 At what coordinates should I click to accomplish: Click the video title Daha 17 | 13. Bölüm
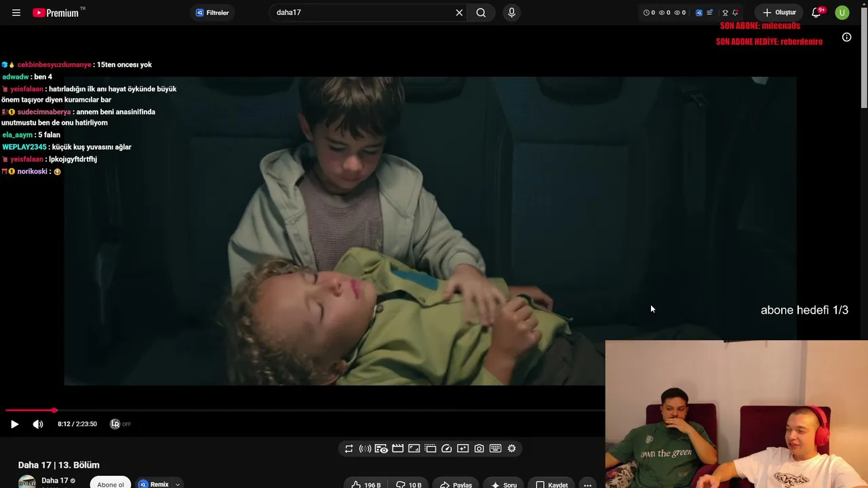59,465
